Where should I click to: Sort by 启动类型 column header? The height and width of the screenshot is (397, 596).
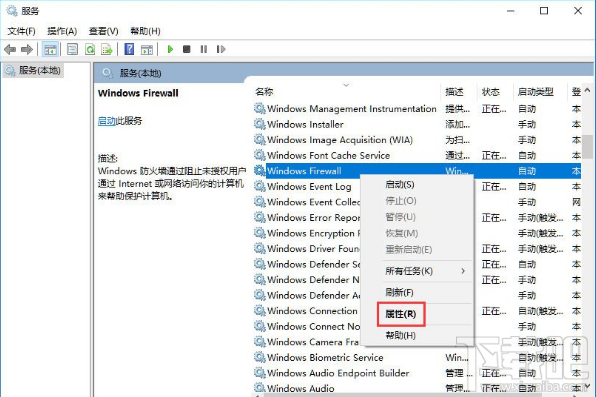coord(536,92)
